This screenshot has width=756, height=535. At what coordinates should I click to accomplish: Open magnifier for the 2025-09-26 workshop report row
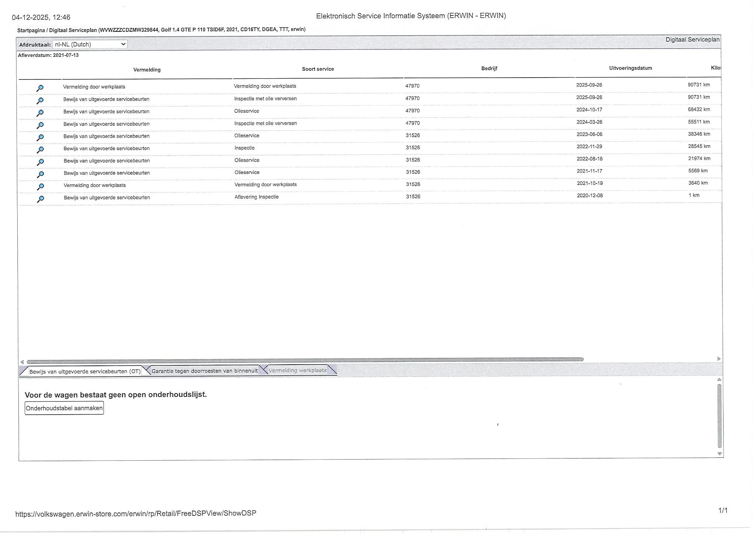[40, 88]
